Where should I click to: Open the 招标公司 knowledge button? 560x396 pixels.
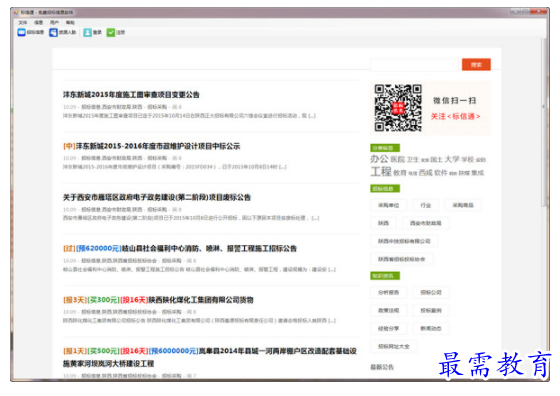point(431,292)
